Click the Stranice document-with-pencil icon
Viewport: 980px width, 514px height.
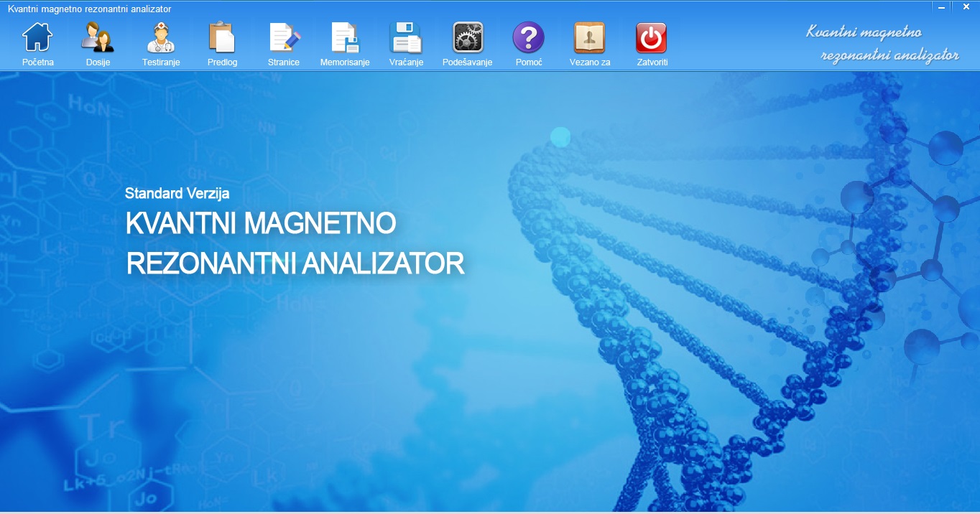[284, 37]
